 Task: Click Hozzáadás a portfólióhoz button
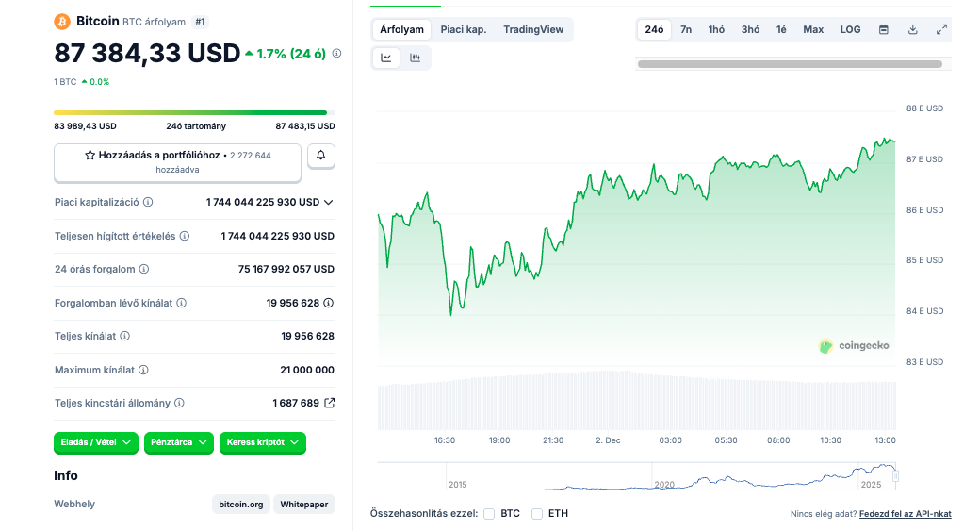[177, 162]
